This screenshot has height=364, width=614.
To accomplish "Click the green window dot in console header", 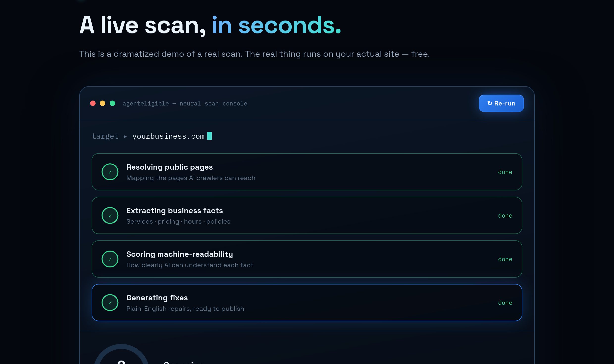I will [x=112, y=103].
